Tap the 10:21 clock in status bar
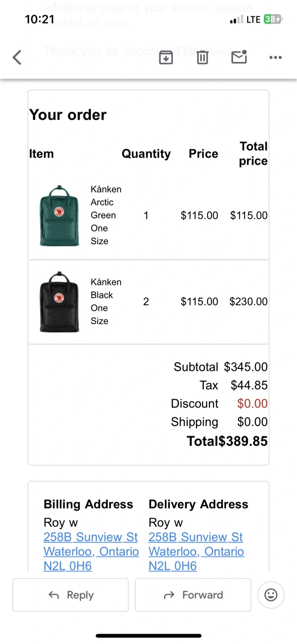Screen dimensions: 297x644 click(x=40, y=20)
